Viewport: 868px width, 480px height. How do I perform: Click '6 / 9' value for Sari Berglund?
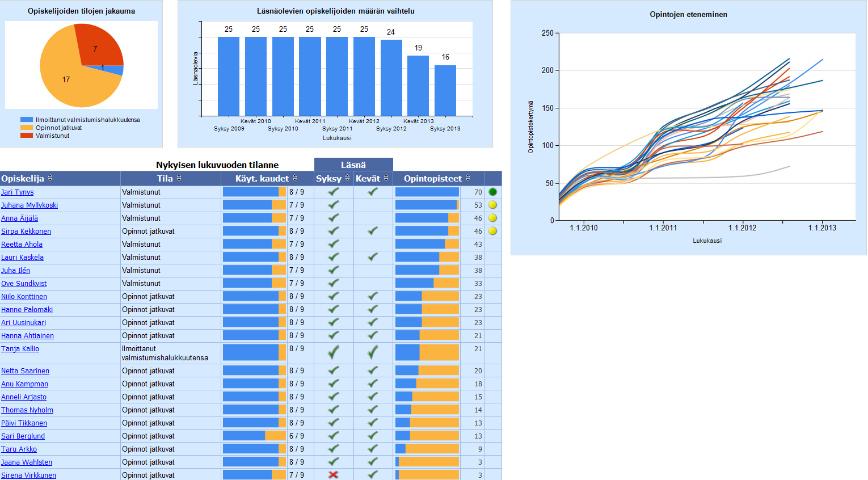pos(297,436)
